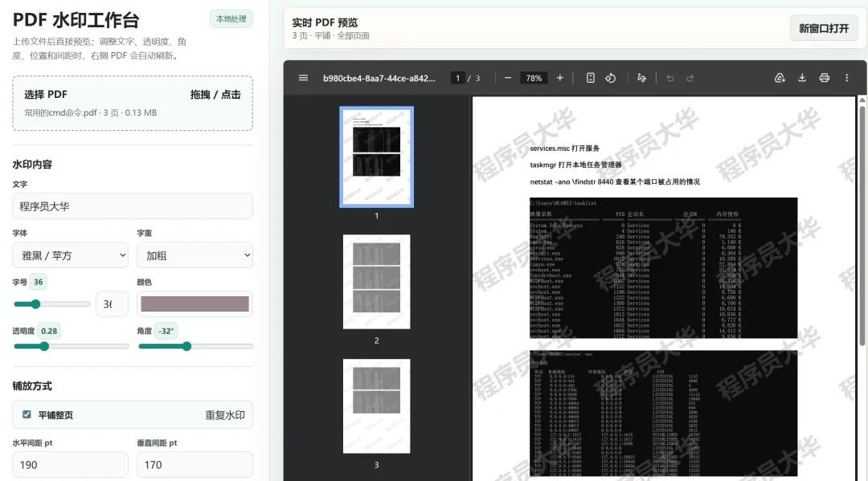Click the undo icon in PDF toolbar
The height and width of the screenshot is (481, 868).
pyautogui.click(x=669, y=78)
